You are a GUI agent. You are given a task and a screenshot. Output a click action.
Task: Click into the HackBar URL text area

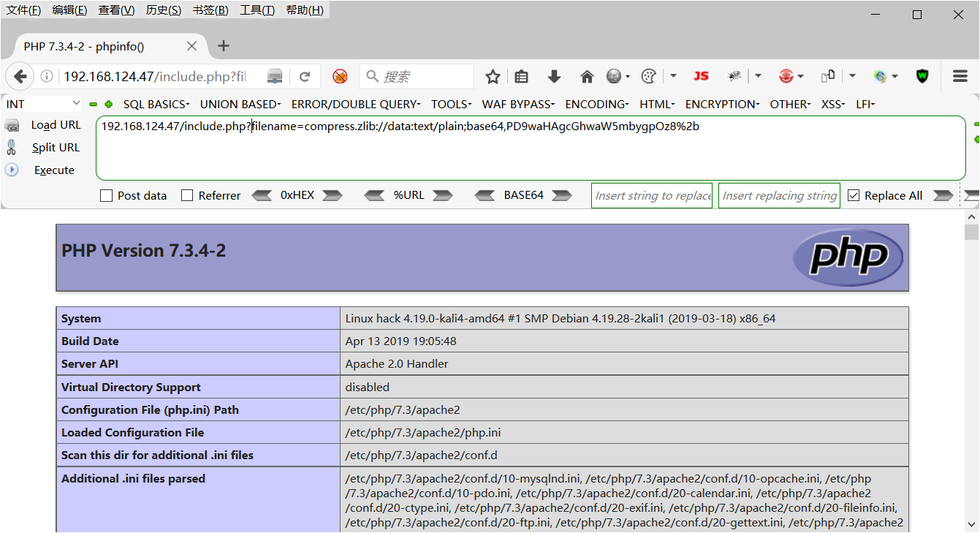(x=531, y=148)
